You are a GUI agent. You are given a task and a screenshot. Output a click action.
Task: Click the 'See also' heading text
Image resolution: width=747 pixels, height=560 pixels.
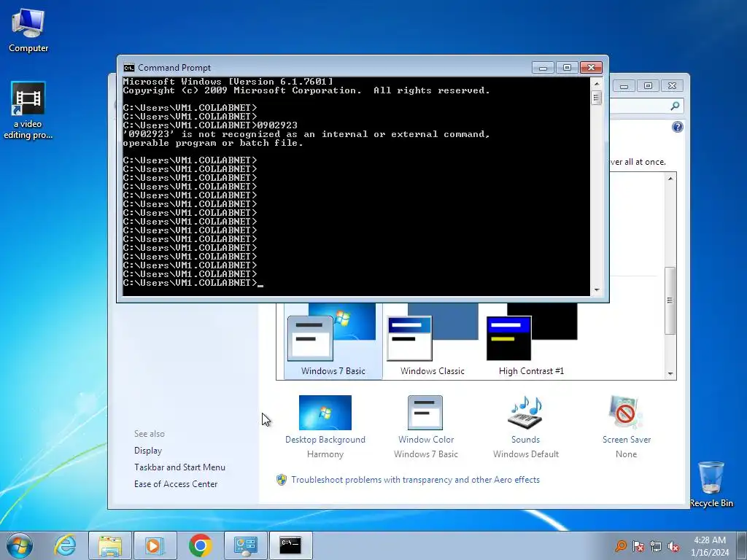tap(150, 434)
